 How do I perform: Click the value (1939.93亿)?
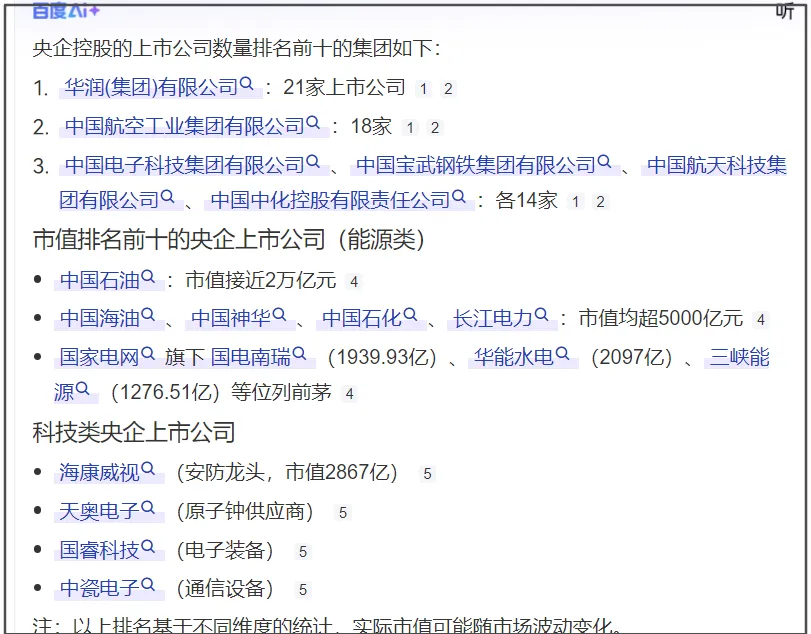[382, 357]
